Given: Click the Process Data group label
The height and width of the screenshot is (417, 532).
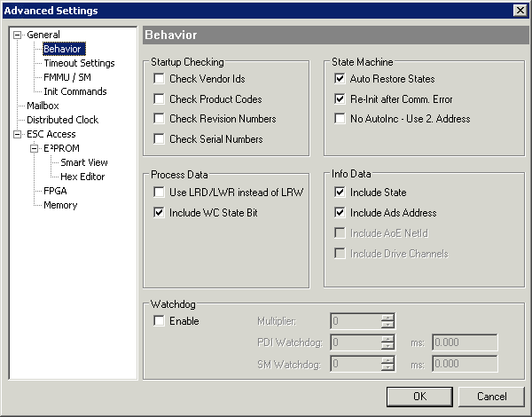Looking at the screenshot, I should point(179,175).
